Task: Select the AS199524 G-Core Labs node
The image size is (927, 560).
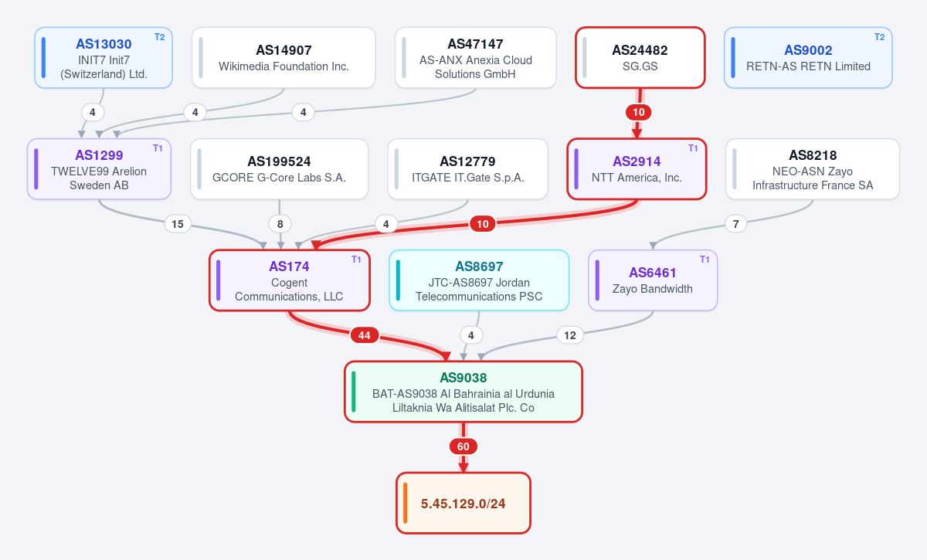Action: (279, 169)
